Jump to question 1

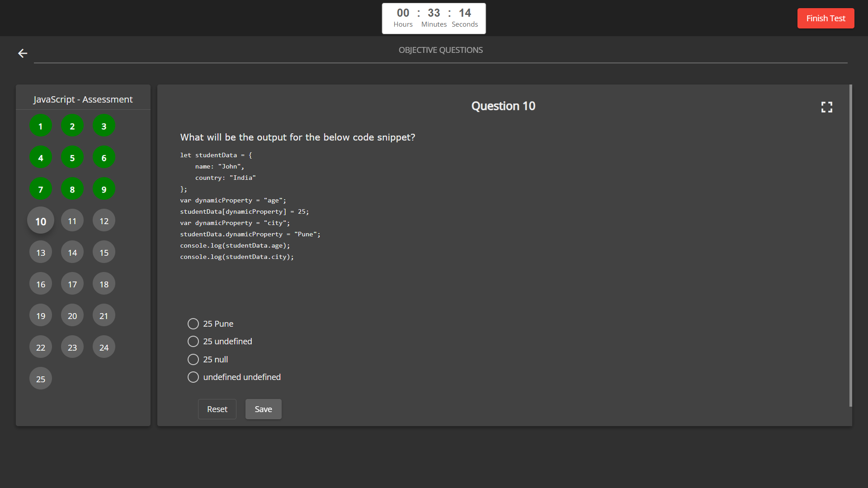click(x=41, y=126)
